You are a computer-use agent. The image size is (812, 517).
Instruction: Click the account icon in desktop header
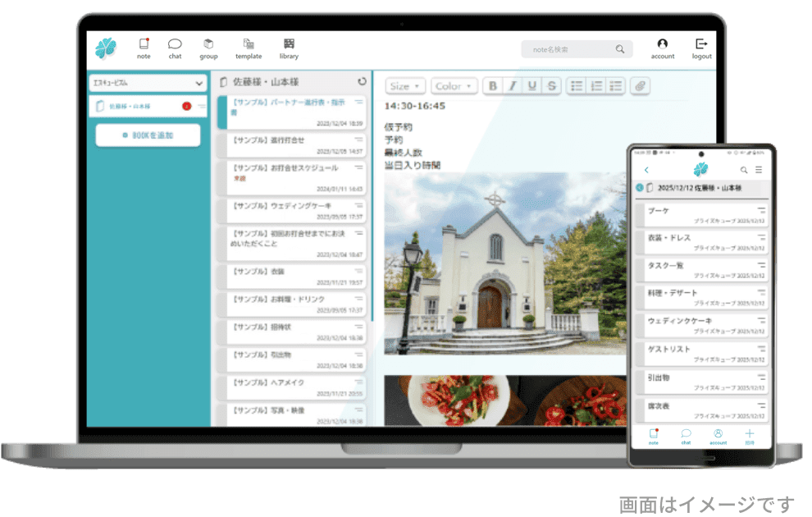(x=663, y=48)
